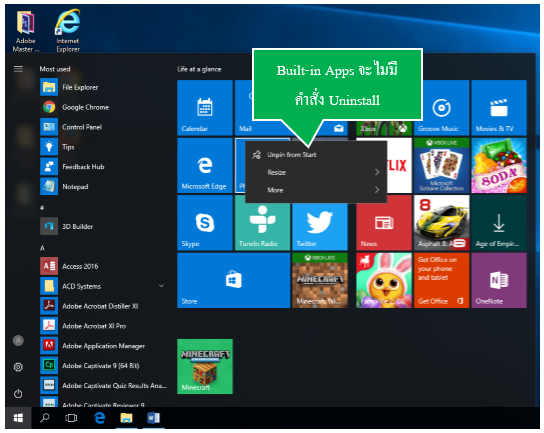The height and width of the screenshot is (433, 544).
Task: Open Settings gear in Start menu
Action: point(18,367)
